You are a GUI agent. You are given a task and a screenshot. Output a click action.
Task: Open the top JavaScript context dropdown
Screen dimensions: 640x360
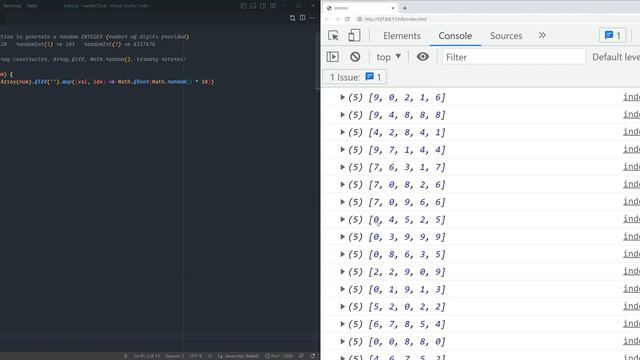click(389, 57)
